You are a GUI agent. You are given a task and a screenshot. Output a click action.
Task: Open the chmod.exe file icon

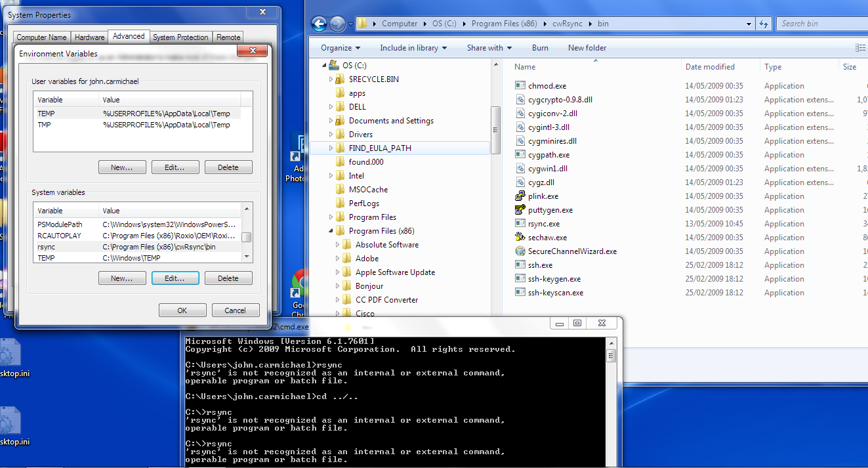(520, 86)
